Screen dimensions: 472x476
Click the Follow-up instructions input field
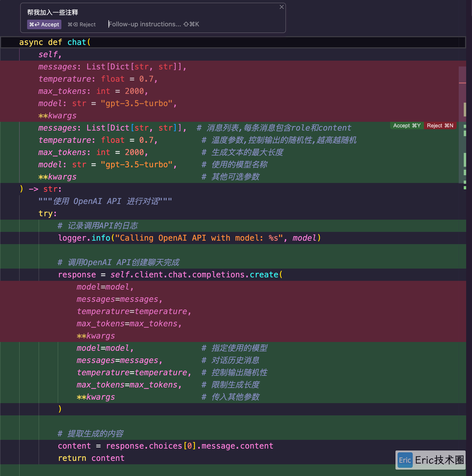pyautogui.click(x=154, y=24)
